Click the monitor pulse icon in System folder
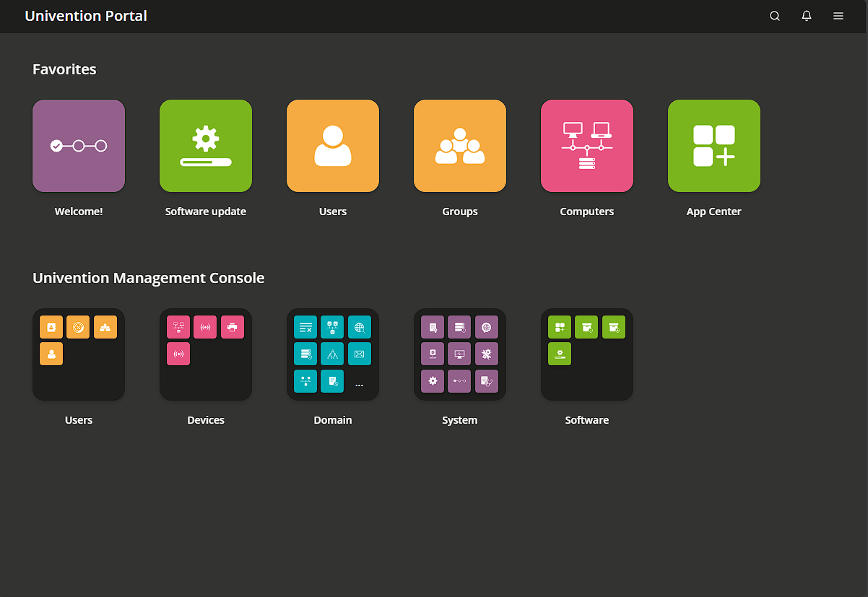The height and width of the screenshot is (597, 868). pos(459,354)
